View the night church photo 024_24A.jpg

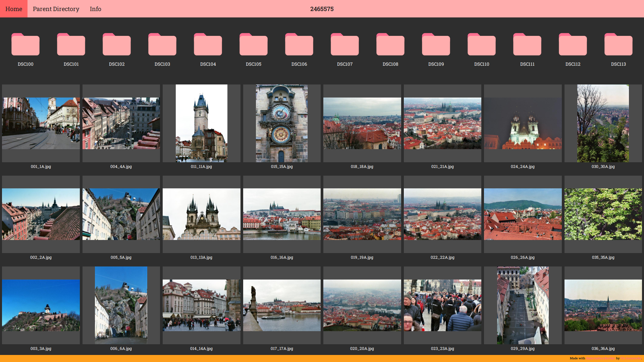(523, 123)
